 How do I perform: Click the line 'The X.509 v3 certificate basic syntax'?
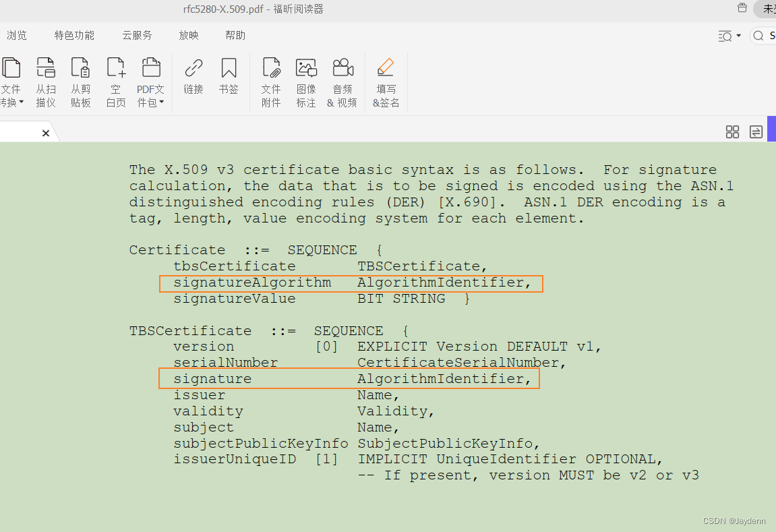(x=291, y=170)
